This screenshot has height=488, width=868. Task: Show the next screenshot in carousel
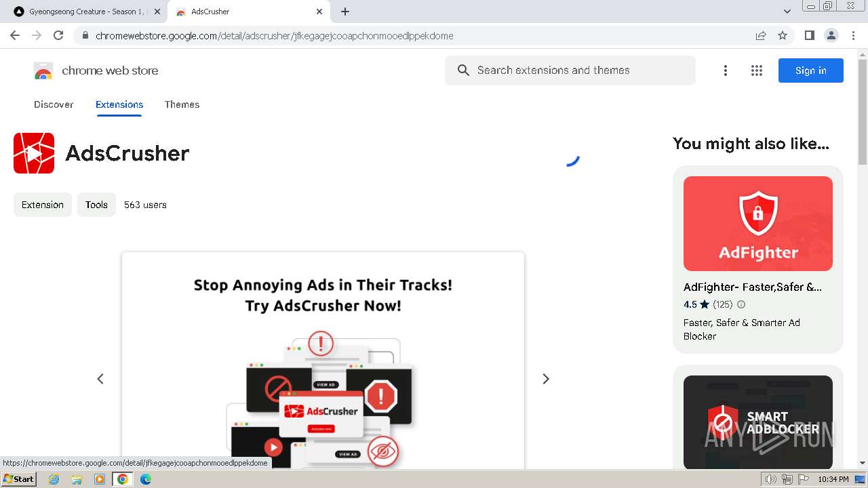[x=546, y=379]
